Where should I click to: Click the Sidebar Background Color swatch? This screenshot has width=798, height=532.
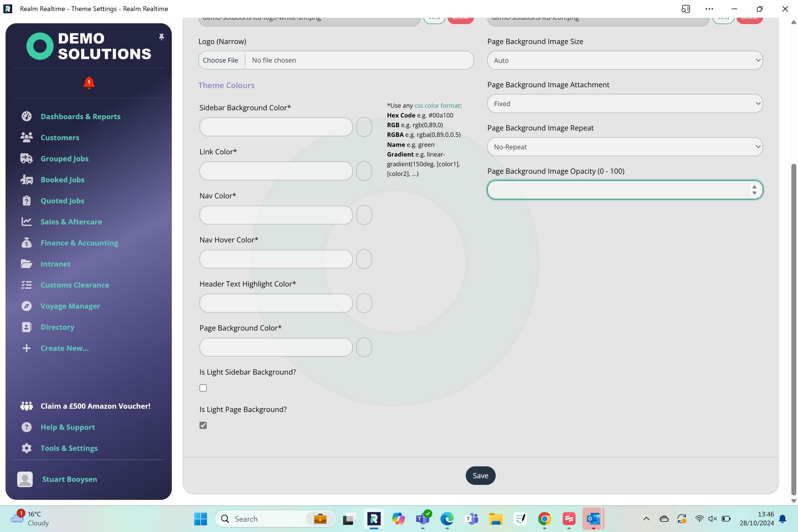364,127
